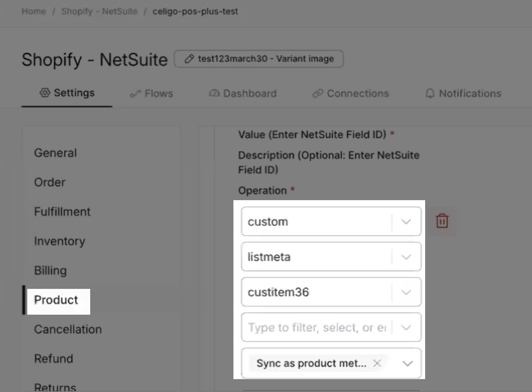This screenshot has width=532, height=392.
Task: Select General in settings sidebar
Action: click(x=55, y=153)
